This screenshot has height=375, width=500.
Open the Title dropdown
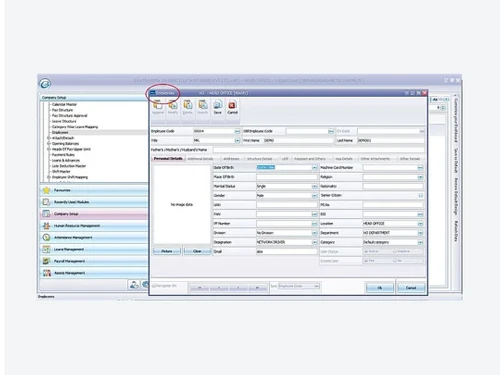[237, 141]
